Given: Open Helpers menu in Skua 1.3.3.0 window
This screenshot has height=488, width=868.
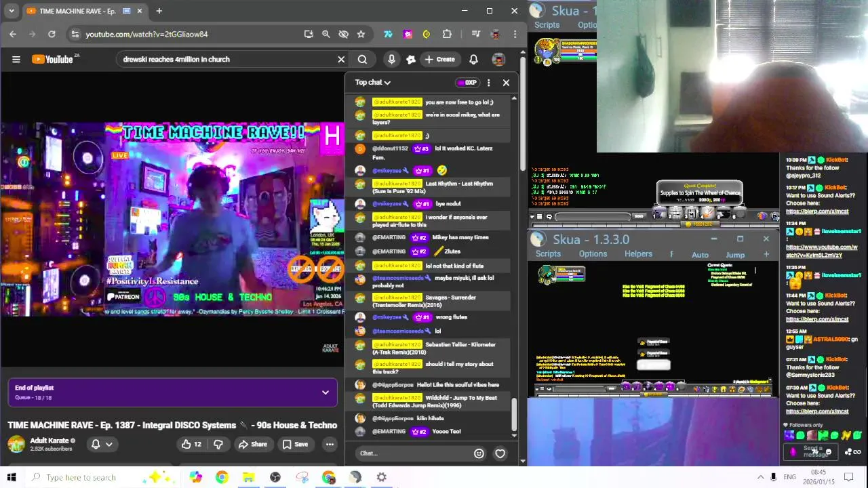Looking at the screenshot, I should point(638,254).
